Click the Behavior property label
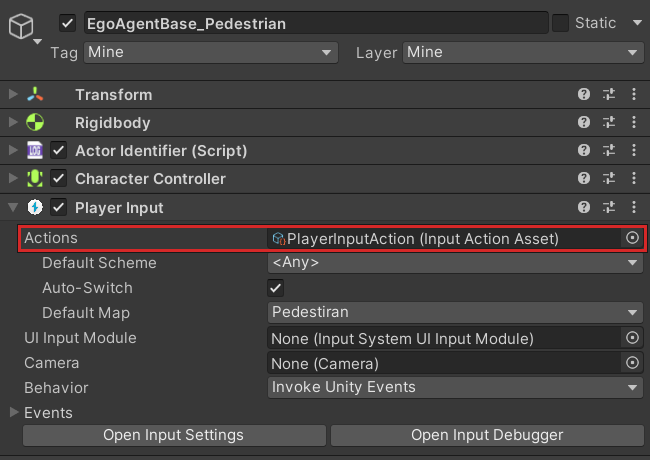This screenshot has width=650, height=460. coord(56,388)
